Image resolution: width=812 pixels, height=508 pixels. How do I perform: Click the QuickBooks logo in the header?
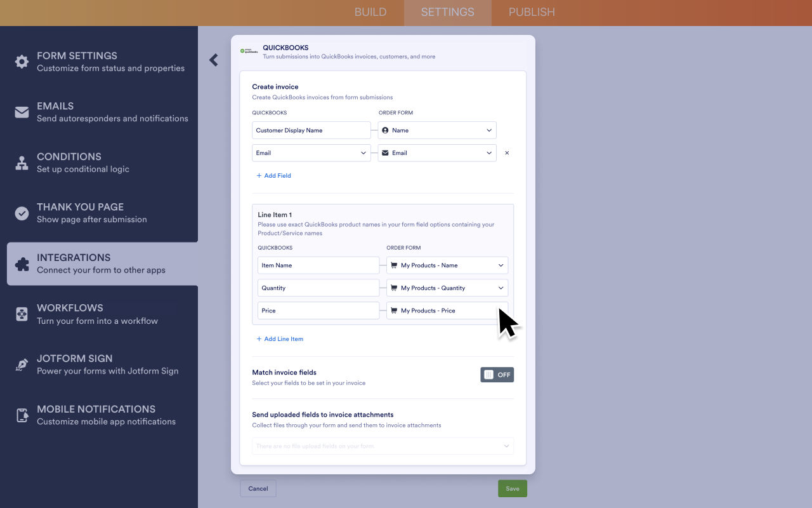249,51
